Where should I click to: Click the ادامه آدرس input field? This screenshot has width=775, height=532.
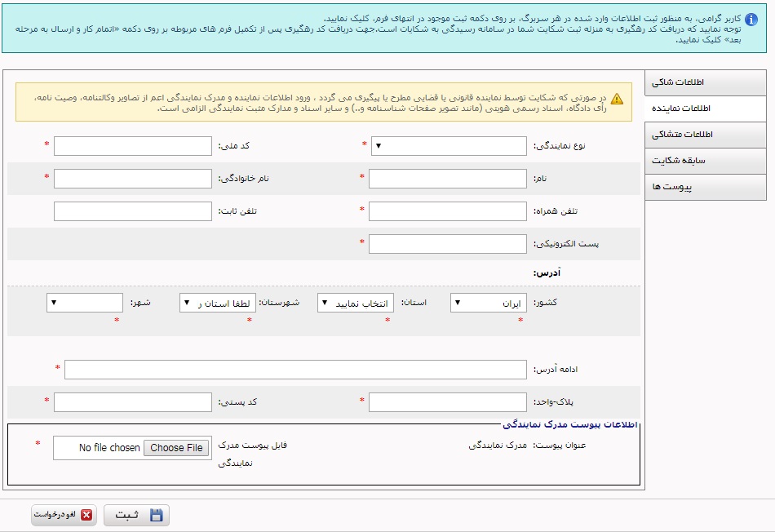295,370
